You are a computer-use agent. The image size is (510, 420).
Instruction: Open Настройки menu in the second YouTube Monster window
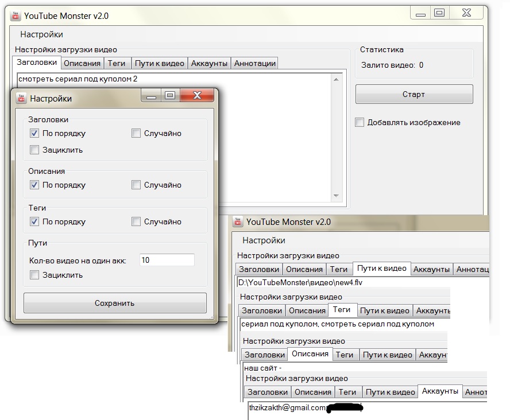coord(264,240)
